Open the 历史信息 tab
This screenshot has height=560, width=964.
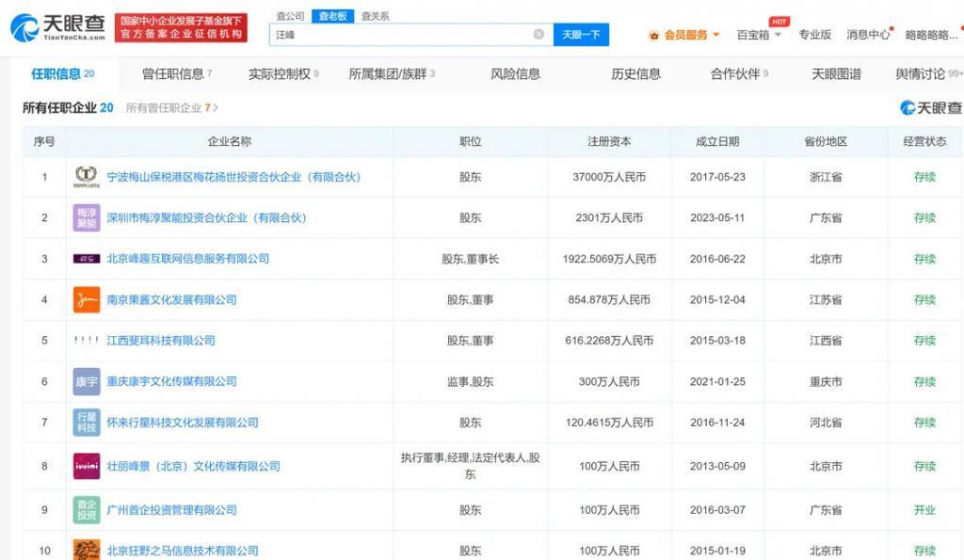point(635,73)
